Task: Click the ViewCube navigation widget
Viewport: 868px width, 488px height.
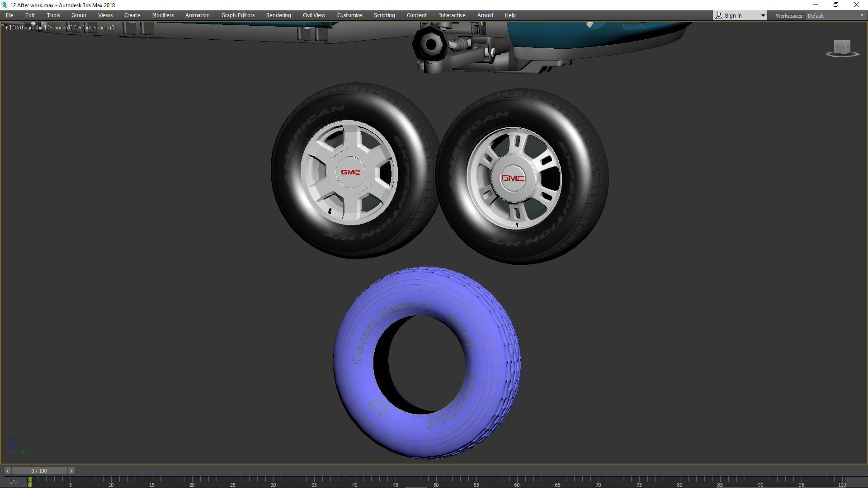Action: pyautogui.click(x=842, y=47)
